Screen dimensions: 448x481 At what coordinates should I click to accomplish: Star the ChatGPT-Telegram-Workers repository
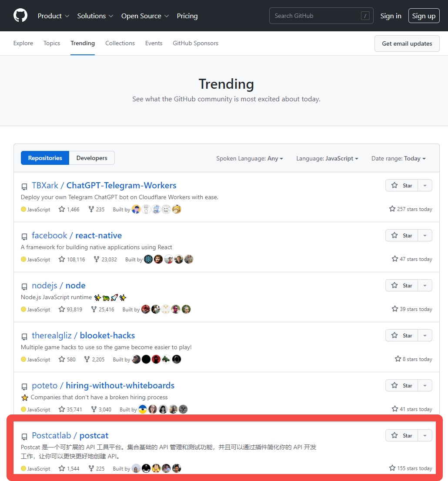click(x=401, y=186)
